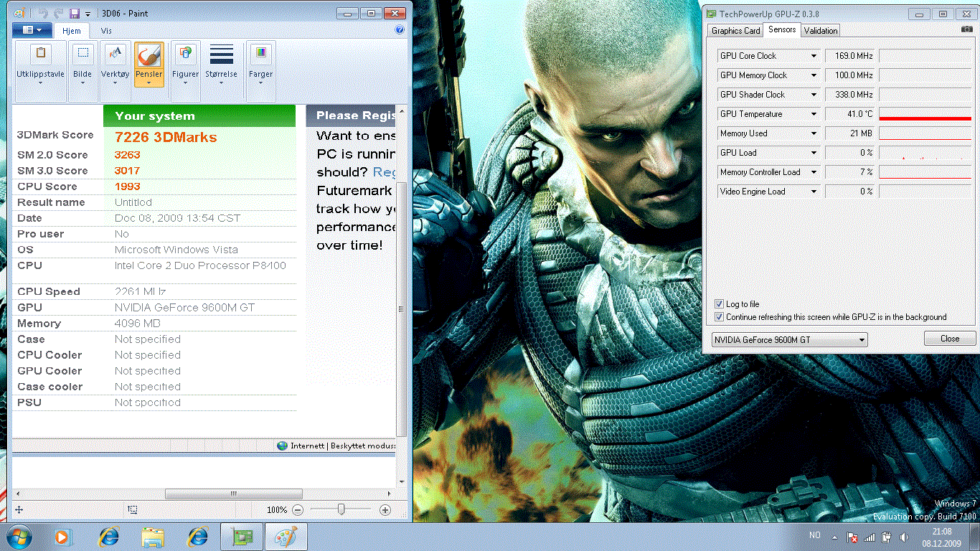This screenshot has width=980, height=551.
Task: Click the Close button in GPU-Z
Action: 950,339
